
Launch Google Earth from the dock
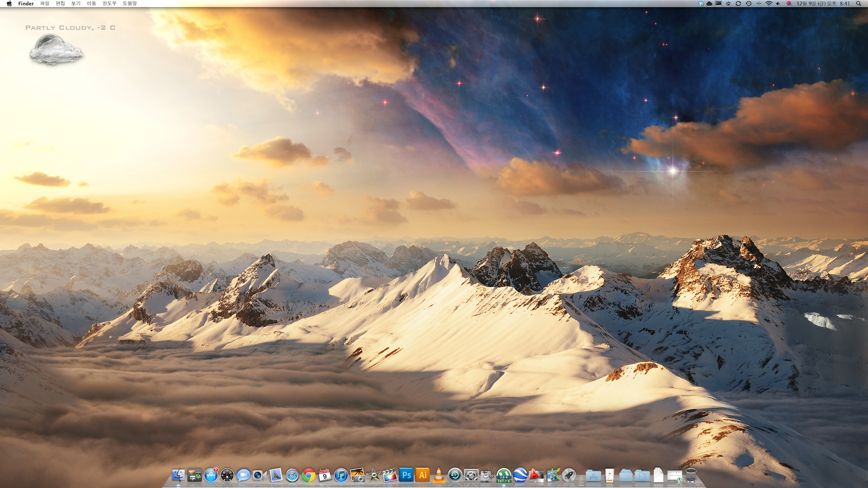[x=520, y=476]
